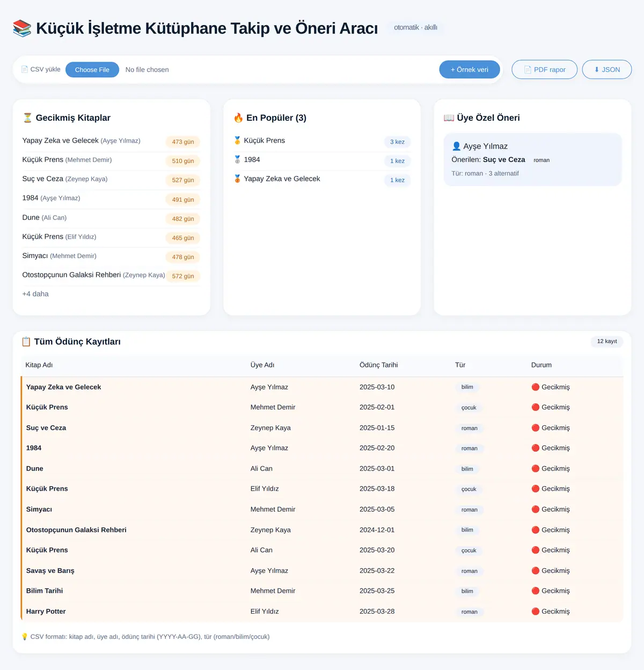Click the Choose File button

(x=92, y=70)
